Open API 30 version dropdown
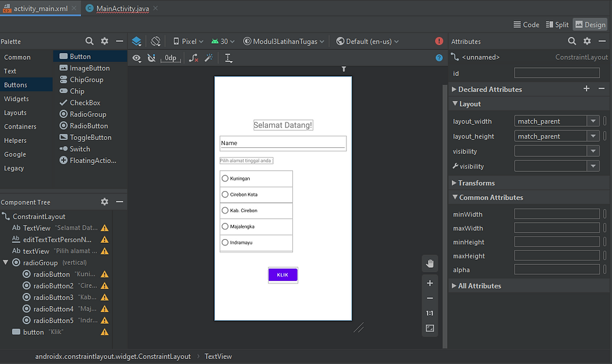Image resolution: width=612 pixels, height=364 pixels. 223,41
